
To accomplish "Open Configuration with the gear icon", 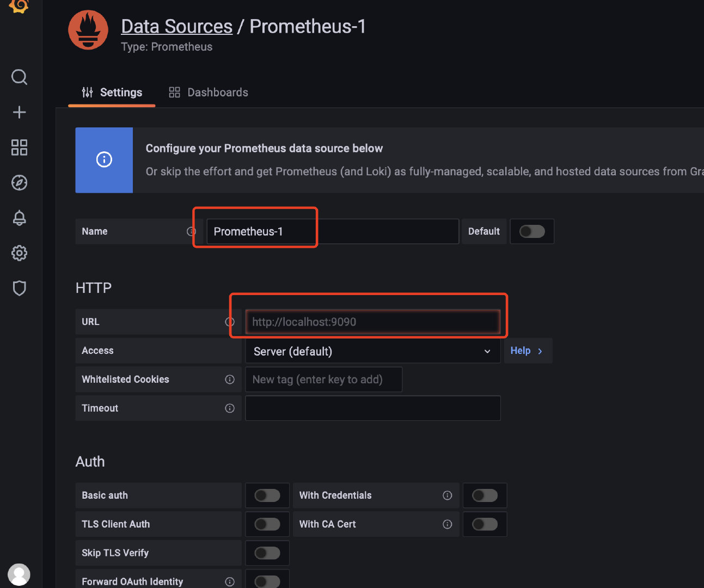I will pos(19,253).
